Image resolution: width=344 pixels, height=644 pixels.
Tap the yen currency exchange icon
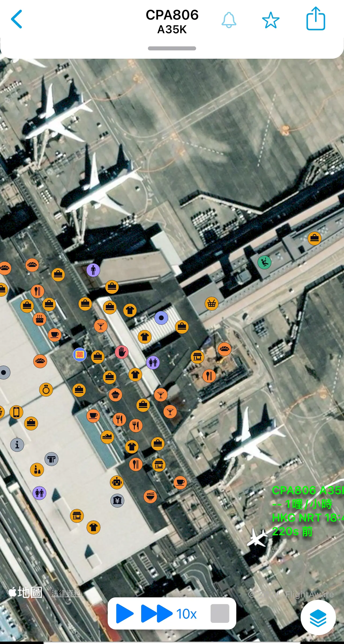click(117, 500)
